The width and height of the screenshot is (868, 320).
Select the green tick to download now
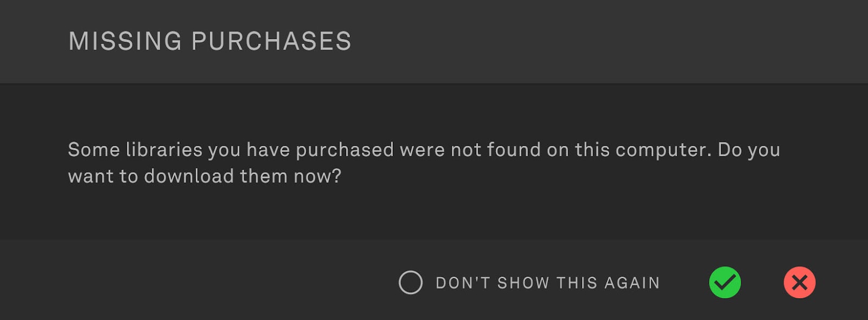click(x=725, y=283)
